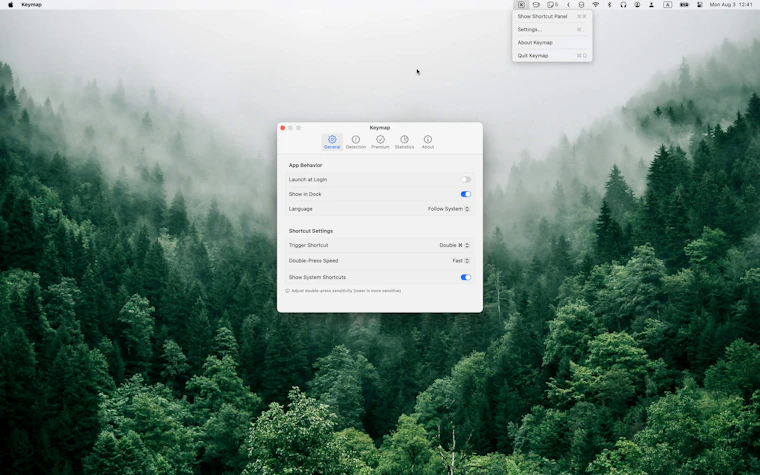Switch to the General tab
760x475 pixels.
(332, 142)
